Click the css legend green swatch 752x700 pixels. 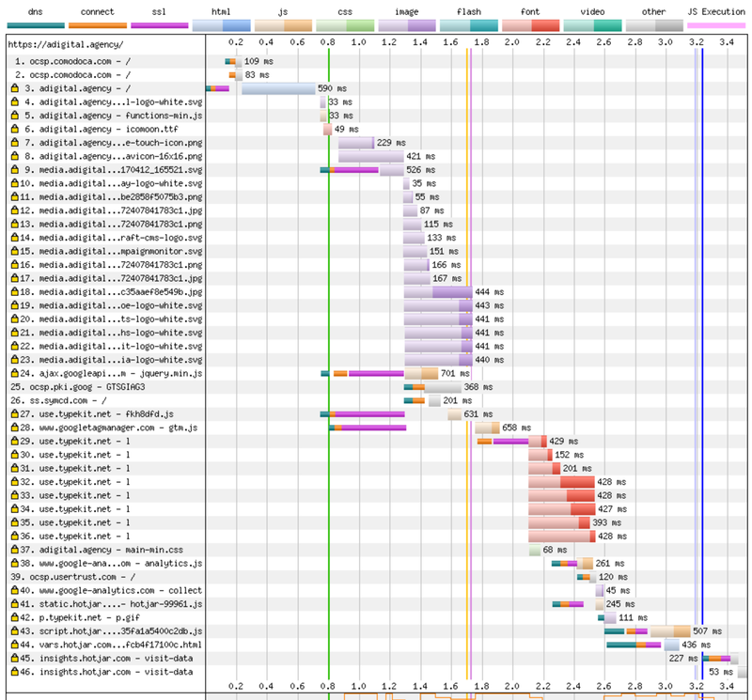pos(345,25)
